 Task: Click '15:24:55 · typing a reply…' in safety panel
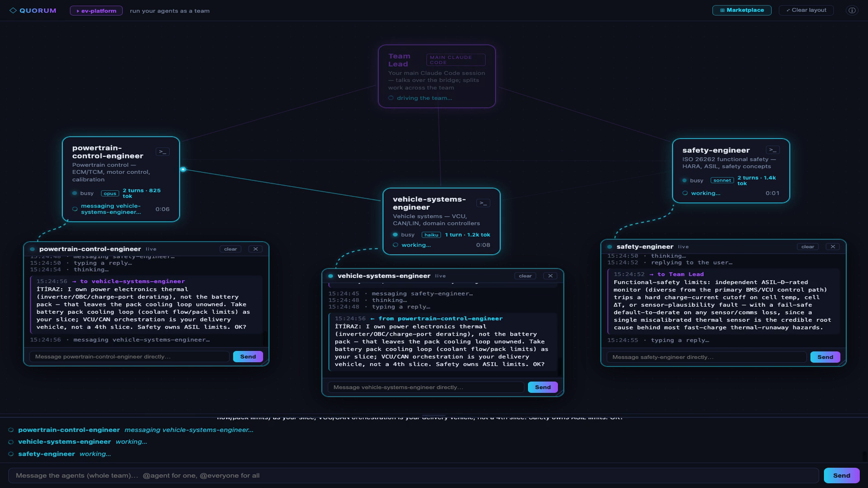click(658, 340)
